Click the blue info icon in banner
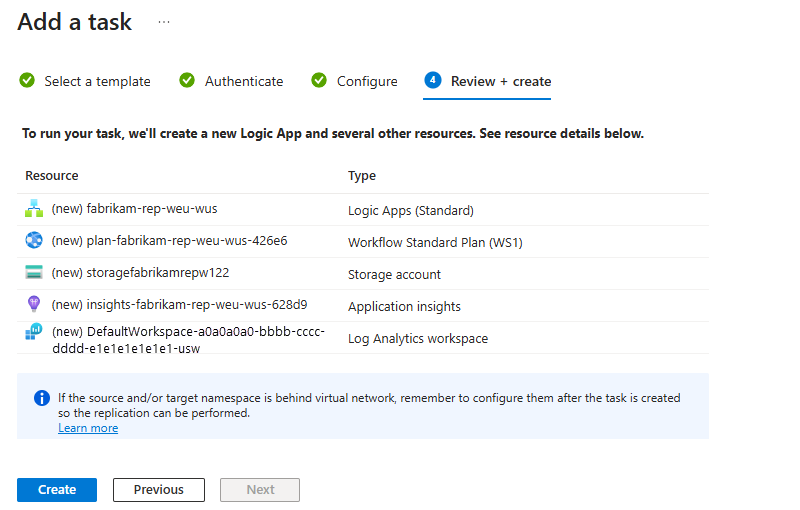800x510 pixels. pos(42,398)
